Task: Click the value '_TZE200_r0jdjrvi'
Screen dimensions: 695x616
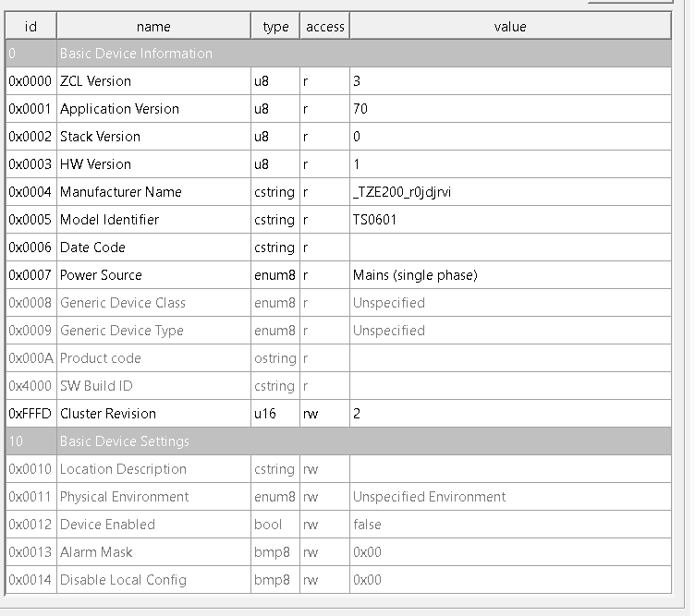Action: (402, 192)
